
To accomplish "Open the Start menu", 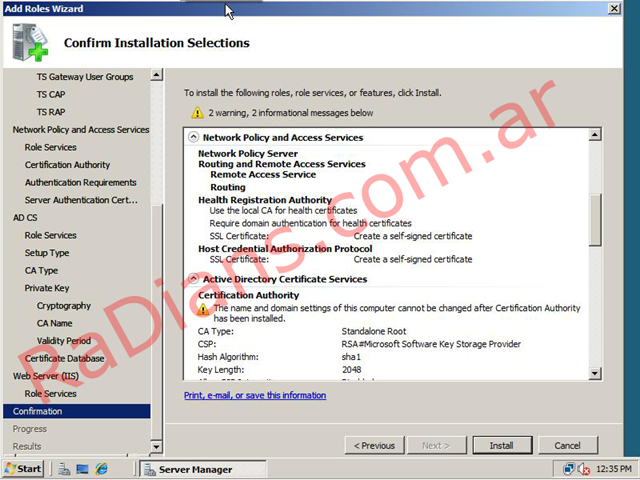I will (23, 469).
